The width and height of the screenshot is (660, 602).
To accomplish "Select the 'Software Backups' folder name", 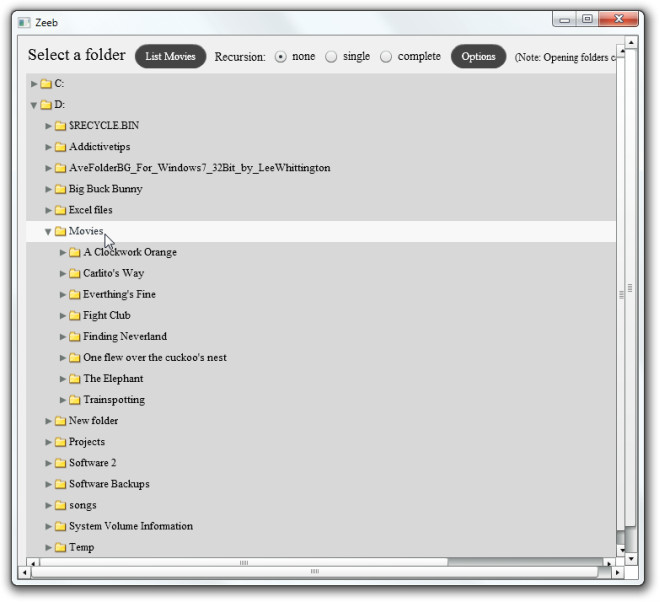I will [109, 484].
